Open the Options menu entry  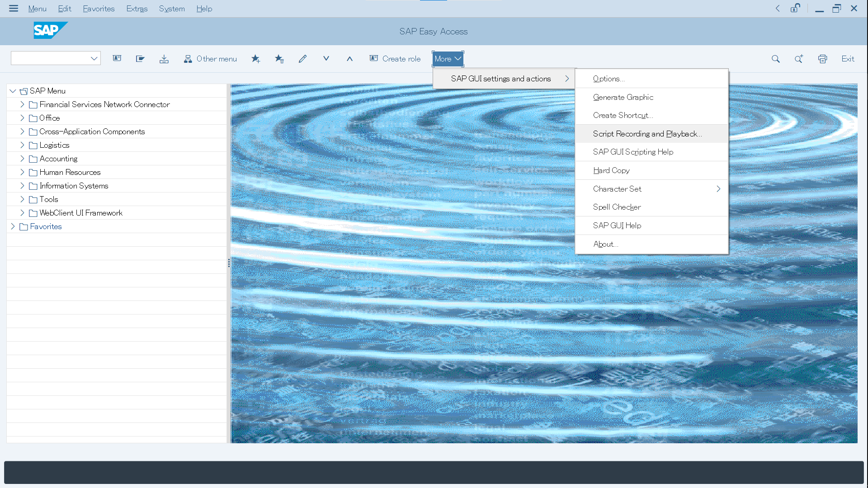point(609,79)
